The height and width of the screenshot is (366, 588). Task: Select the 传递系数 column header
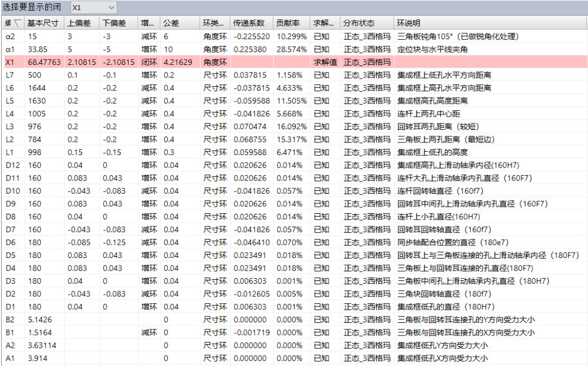click(x=249, y=24)
